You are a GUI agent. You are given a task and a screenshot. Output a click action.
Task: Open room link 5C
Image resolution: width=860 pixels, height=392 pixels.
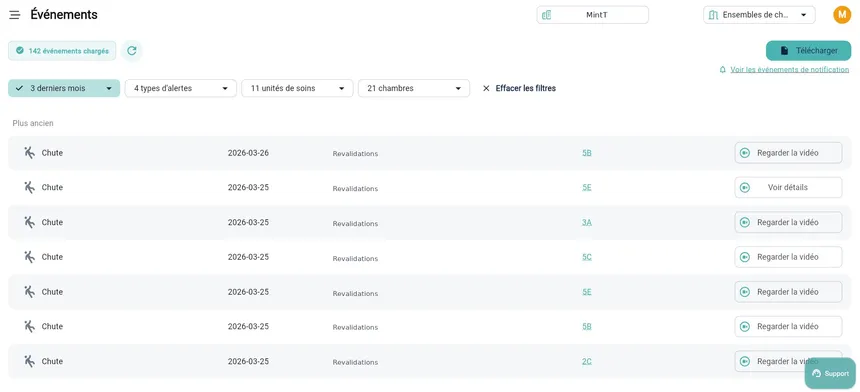coord(587,257)
